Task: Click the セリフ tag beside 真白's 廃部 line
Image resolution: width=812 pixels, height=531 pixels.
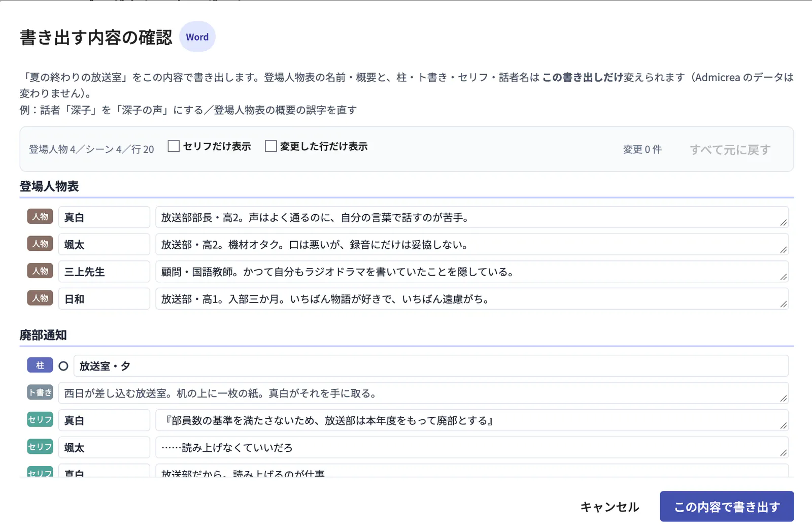Action: pyautogui.click(x=40, y=420)
